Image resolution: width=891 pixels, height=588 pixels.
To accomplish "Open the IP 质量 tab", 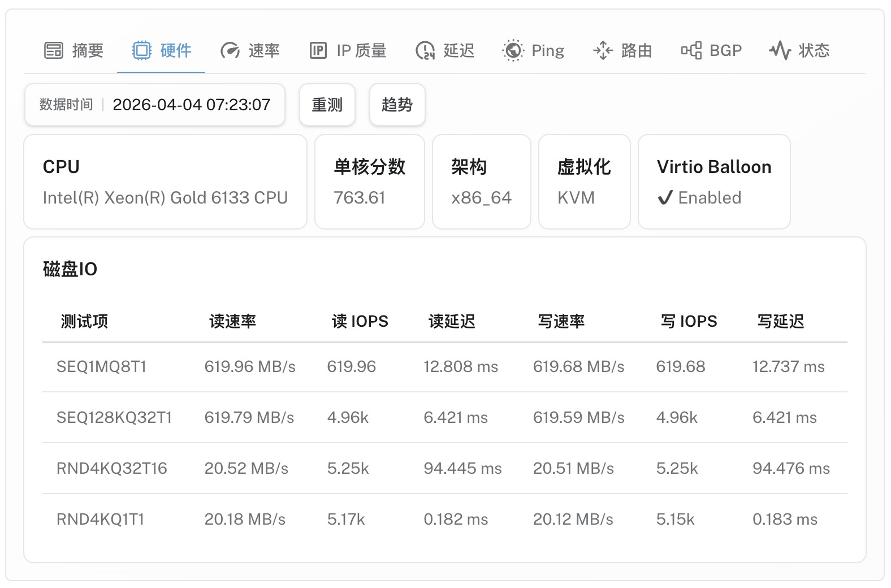I will (x=348, y=50).
